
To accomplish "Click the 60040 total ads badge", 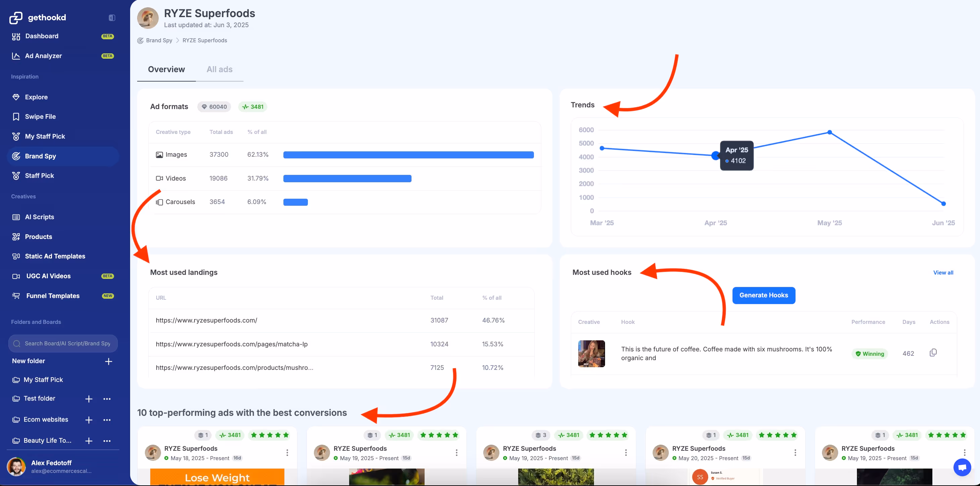I will coord(214,106).
